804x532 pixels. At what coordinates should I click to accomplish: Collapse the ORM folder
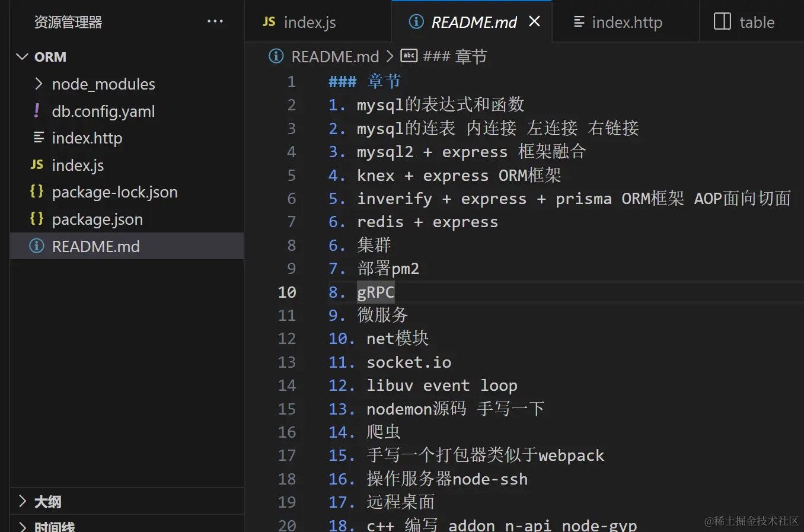tap(22, 56)
